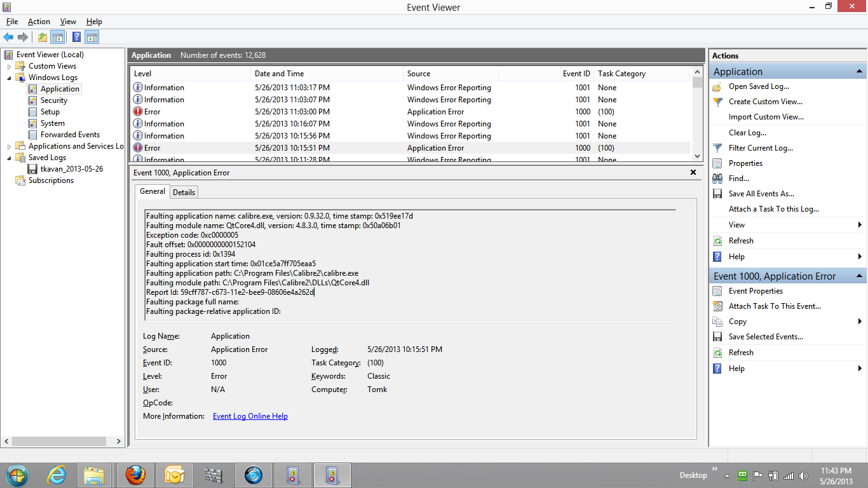Sort events by Date and Time column
The height and width of the screenshot is (488, 868).
click(x=327, y=74)
